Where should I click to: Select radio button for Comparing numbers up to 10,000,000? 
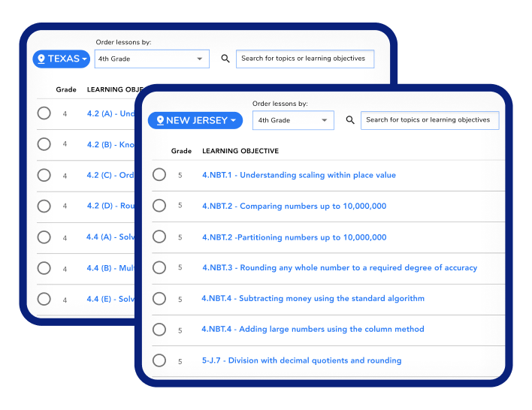pos(159,206)
